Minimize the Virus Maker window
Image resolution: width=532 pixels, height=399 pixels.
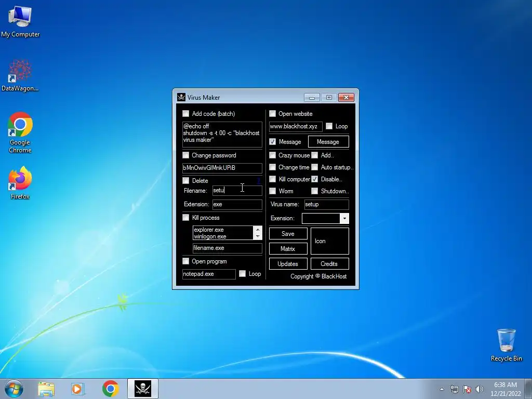tap(312, 98)
